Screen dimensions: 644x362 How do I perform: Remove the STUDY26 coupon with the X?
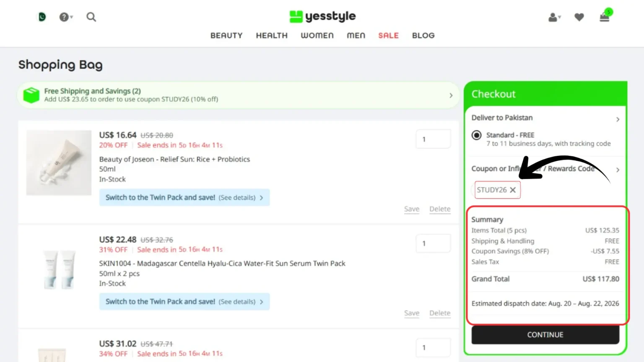pyautogui.click(x=513, y=190)
